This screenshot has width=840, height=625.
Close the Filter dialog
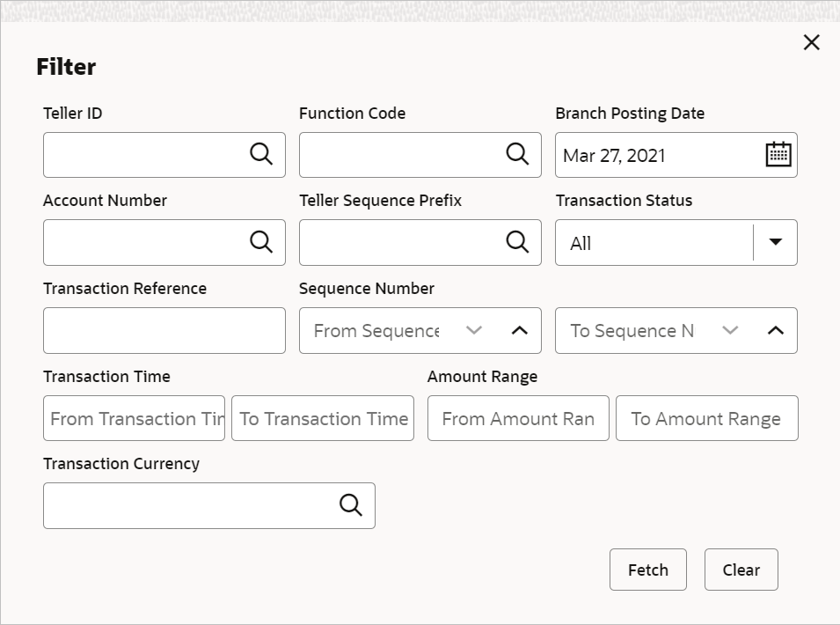click(812, 42)
